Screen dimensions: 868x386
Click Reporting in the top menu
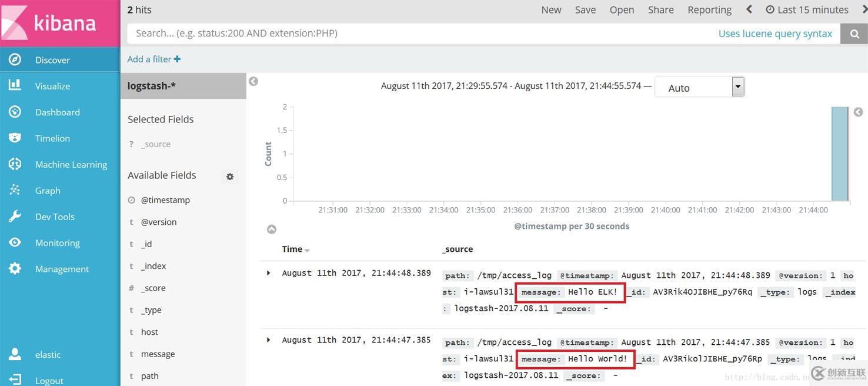pos(709,10)
